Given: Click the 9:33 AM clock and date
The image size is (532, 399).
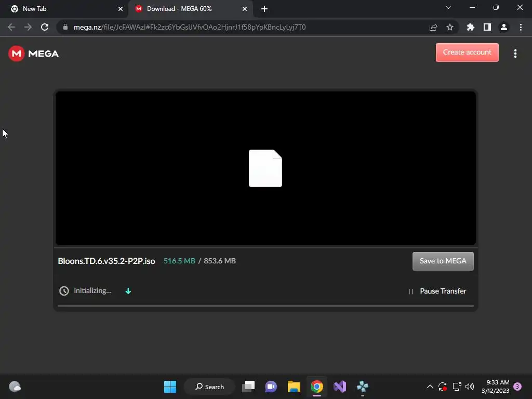Looking at the screenshot, I should pyautogui.click(x=496, y=387).
